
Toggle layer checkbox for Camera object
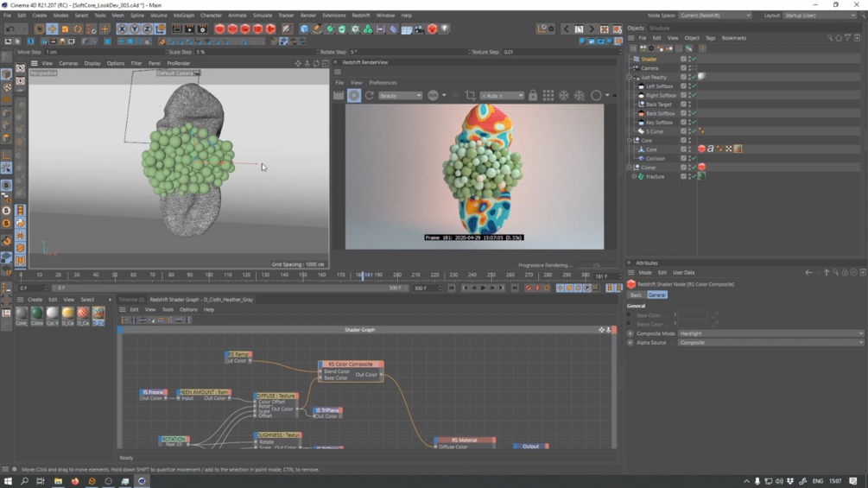pos(683,68)
